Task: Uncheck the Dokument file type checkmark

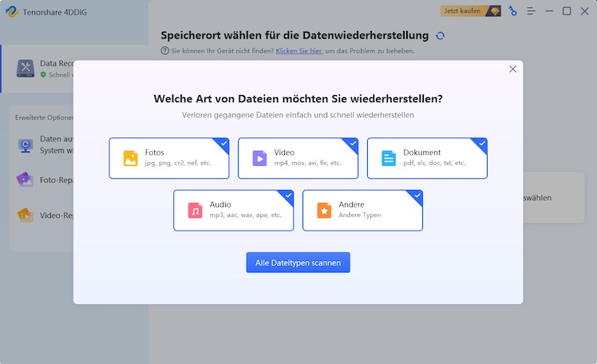Action: (x=482, y=144)
